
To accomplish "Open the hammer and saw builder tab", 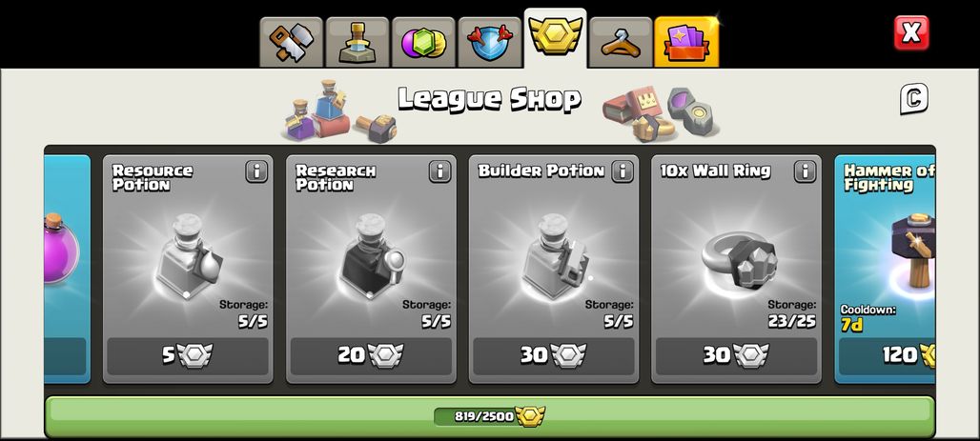I will 292,43.
